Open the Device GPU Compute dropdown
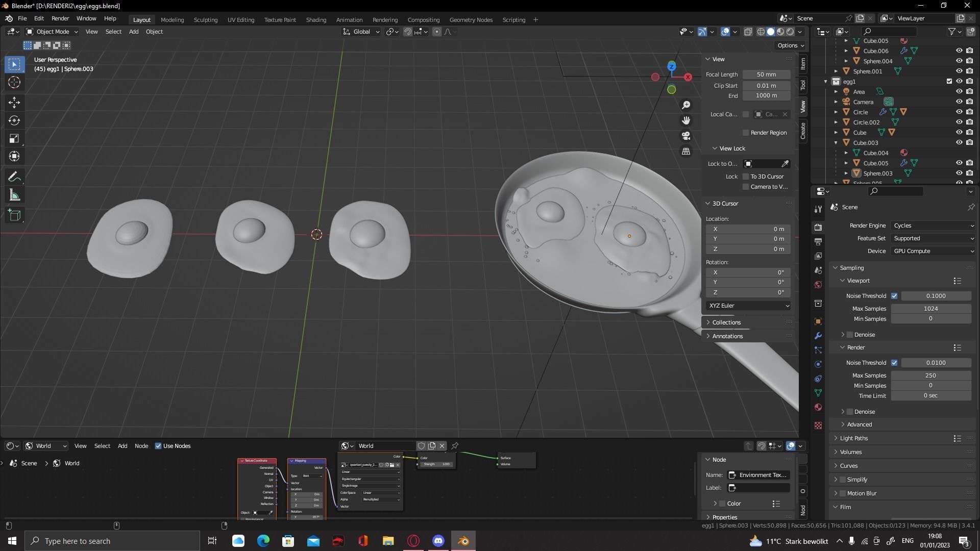This screenshot has height=551, width=980. pos(934,251)
